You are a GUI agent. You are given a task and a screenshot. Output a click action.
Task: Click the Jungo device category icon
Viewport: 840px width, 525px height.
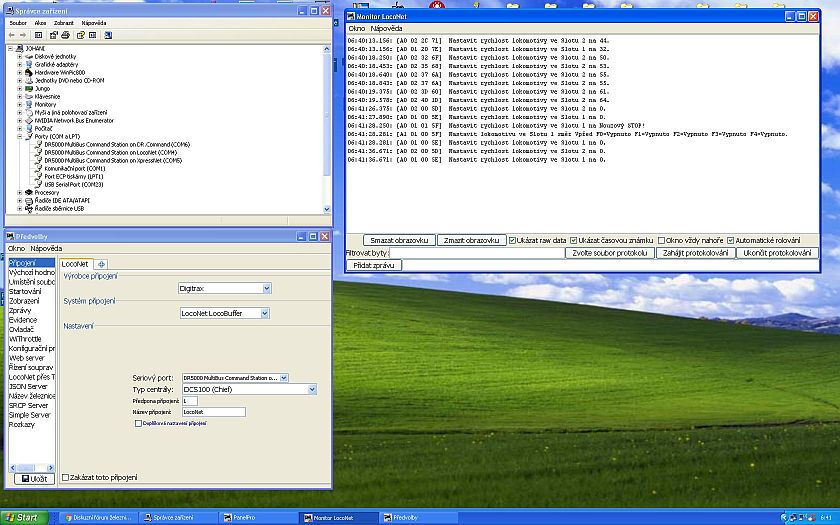(29, 88)
